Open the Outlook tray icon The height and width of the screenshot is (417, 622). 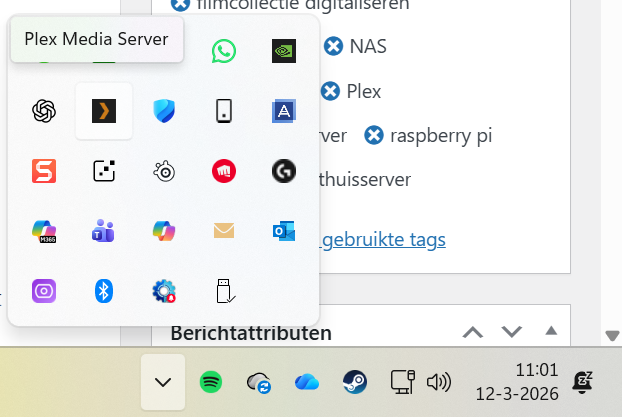[x=284, y=231]
